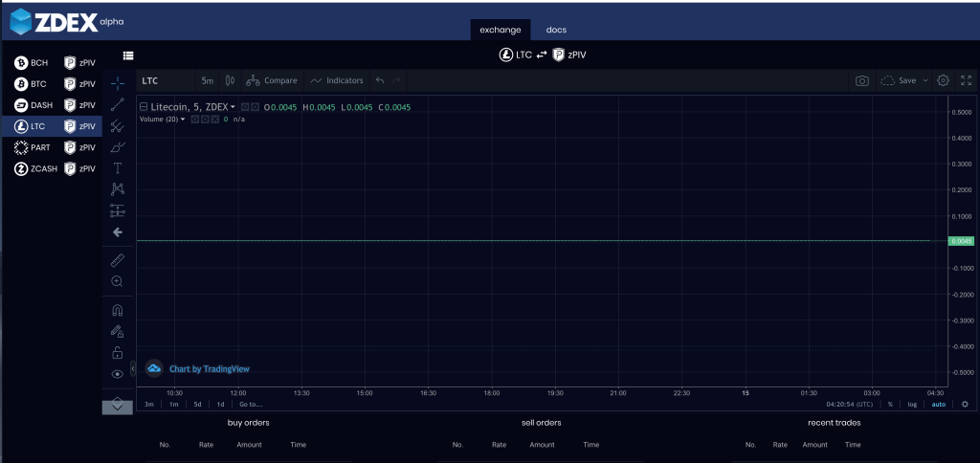The image size is (980, 463).
Task: Toggle Volume indicator visibility eye
Action: tap(195, 119)
